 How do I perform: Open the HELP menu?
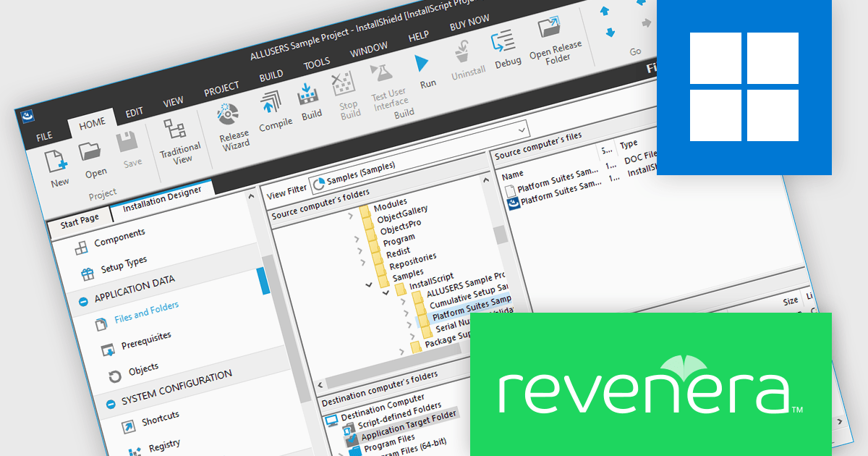pyautogui.click(x=419, y=36)
